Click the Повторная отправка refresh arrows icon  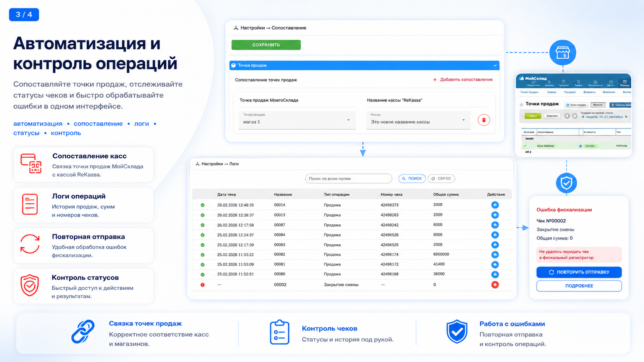tap(30, 244)
